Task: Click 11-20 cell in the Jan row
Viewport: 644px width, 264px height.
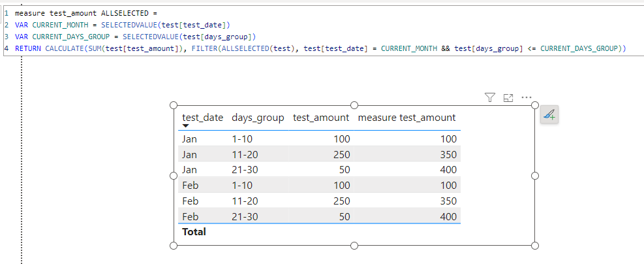Action: (x=245, y=155)
